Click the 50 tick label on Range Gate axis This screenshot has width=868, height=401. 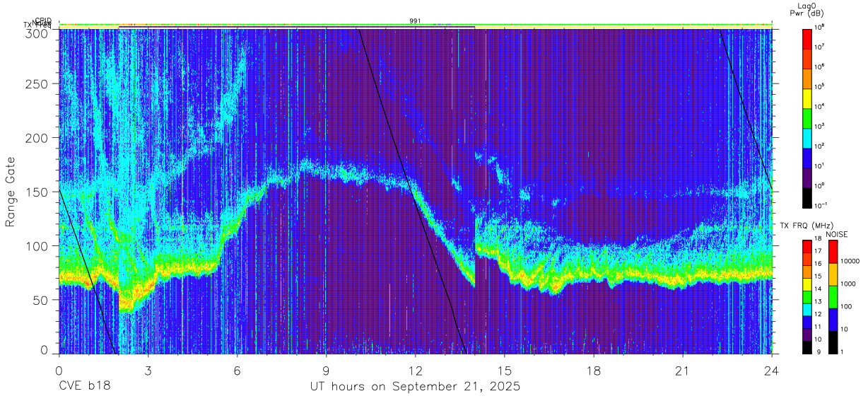click(x=40, y=300)
